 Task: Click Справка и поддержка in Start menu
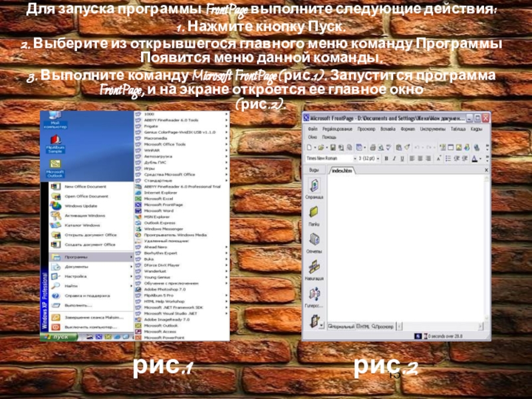pyautogui.click(x=92, y=296)
